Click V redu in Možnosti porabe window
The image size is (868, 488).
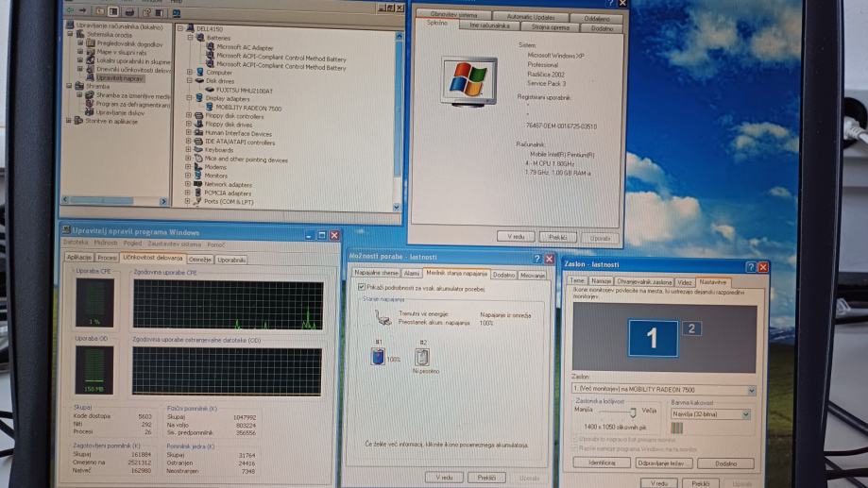point(444,478)
